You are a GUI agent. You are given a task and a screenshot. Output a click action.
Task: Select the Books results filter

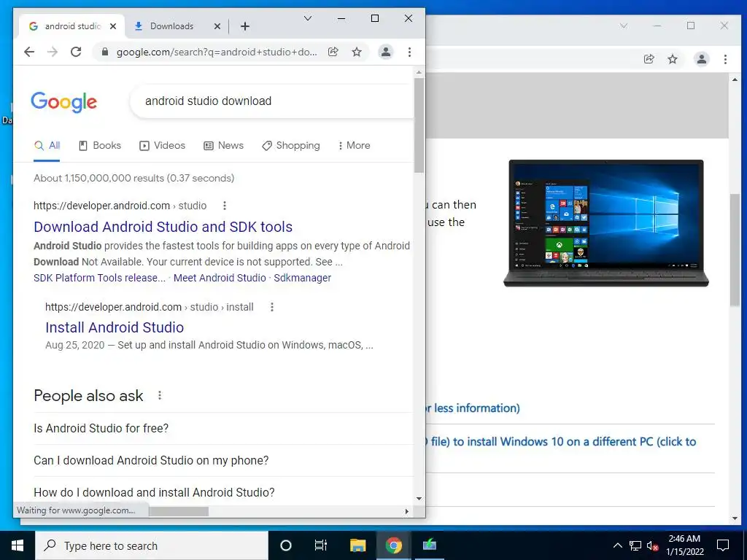99,146
